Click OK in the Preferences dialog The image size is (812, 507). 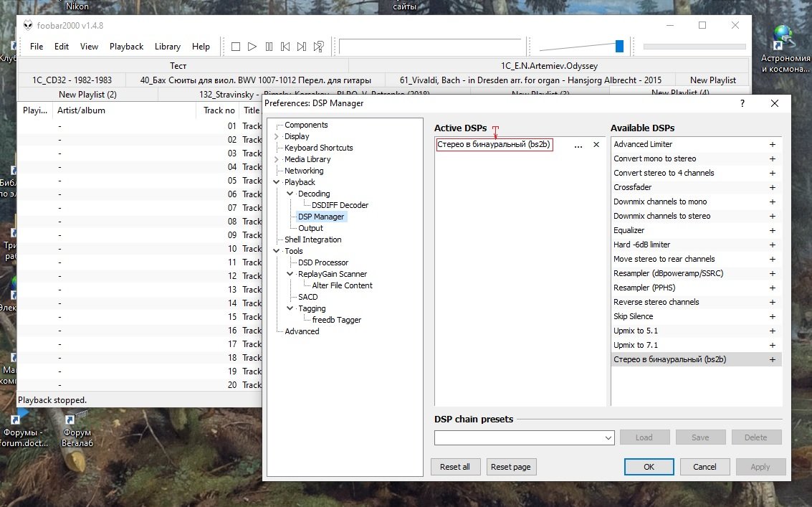point(649,467)
